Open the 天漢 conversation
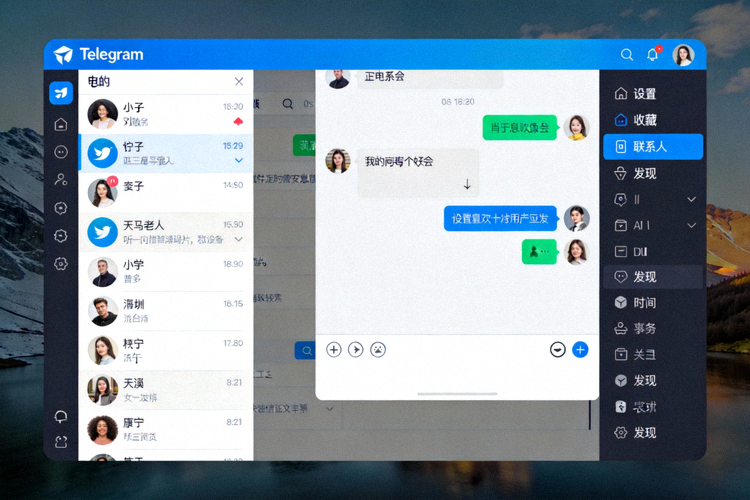This screenshot has height=500, width=750. coord(166,390)
